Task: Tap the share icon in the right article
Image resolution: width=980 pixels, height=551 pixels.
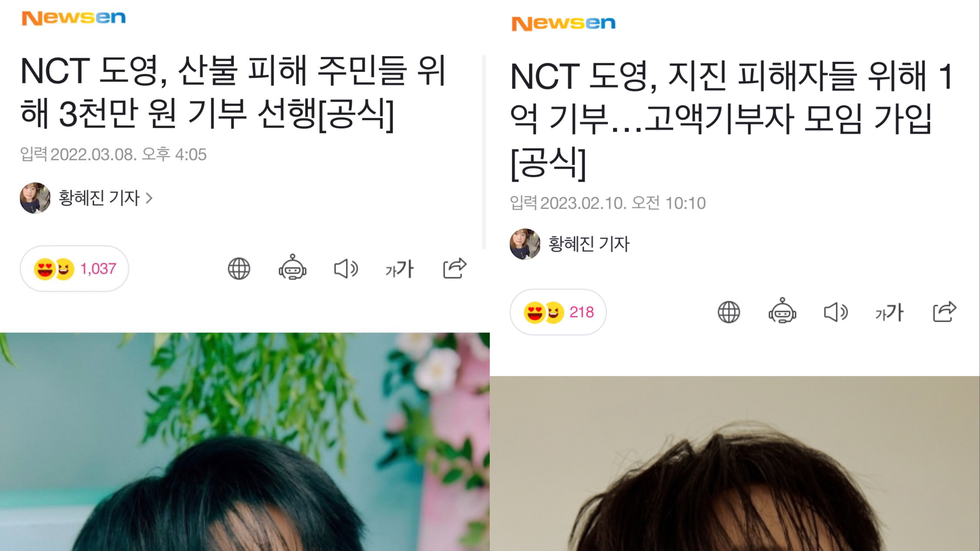Action: point(945,311)
